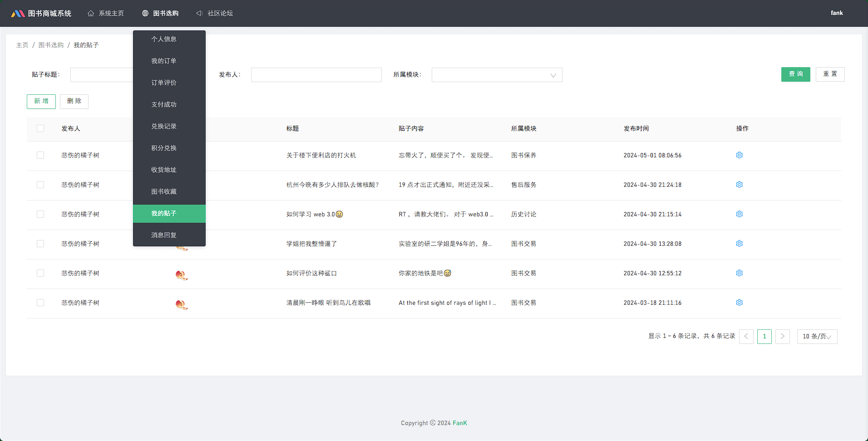This screenshot has height=441, width=868.
Task: Select 我的订单 from the sidebar menu
Action: [x=164, y=60]
